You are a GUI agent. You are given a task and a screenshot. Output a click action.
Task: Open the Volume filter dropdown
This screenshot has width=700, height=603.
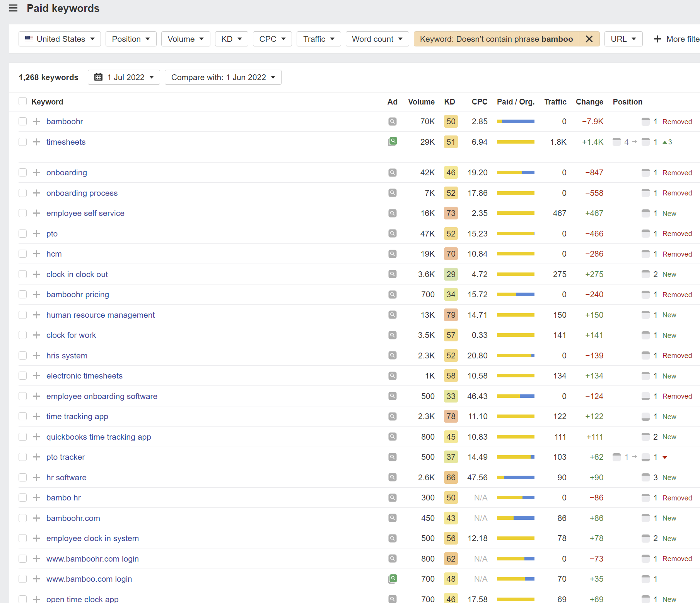pos(186,39)
